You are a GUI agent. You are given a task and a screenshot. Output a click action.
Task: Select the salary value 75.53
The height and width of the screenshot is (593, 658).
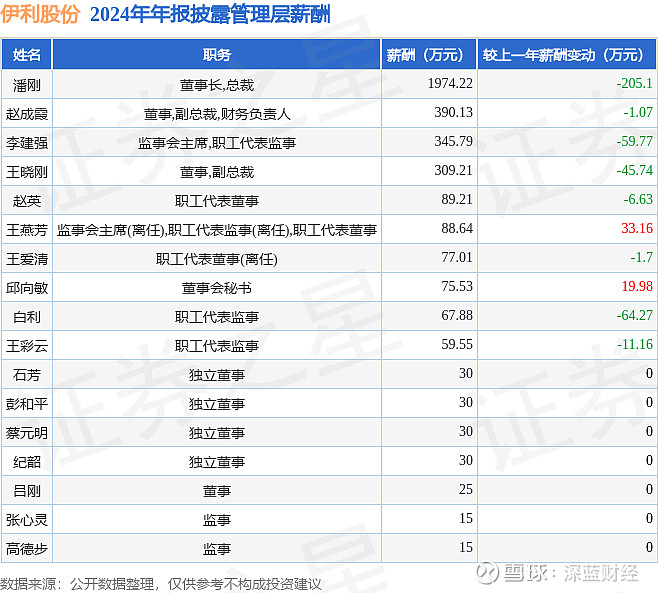pos(457,286)
